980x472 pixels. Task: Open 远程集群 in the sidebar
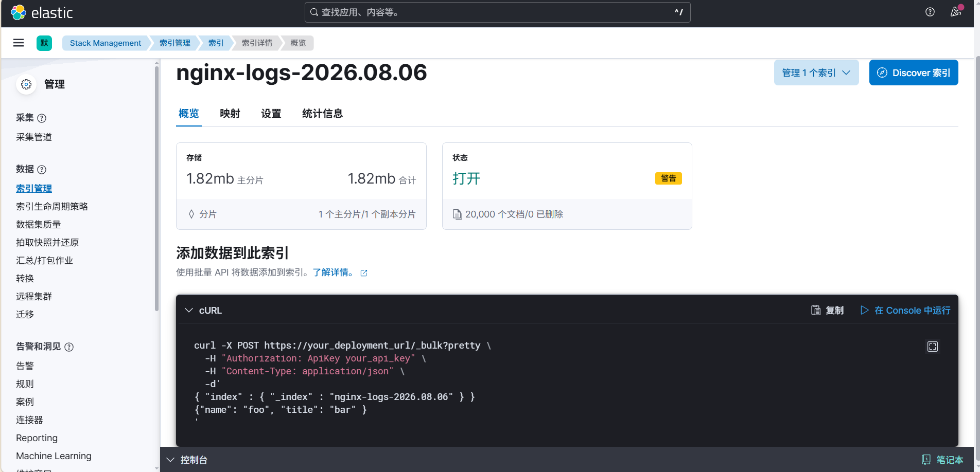tap(34, 297)
